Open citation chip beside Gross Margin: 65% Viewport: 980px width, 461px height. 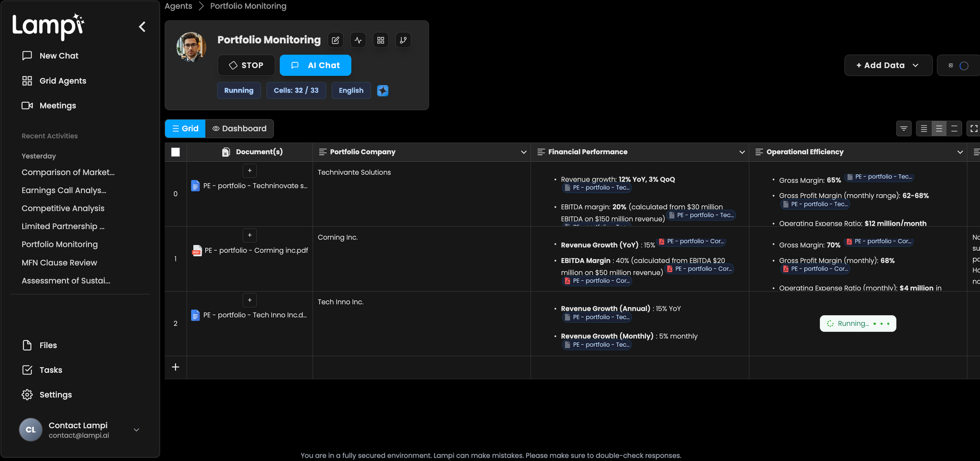pos(879,177)
